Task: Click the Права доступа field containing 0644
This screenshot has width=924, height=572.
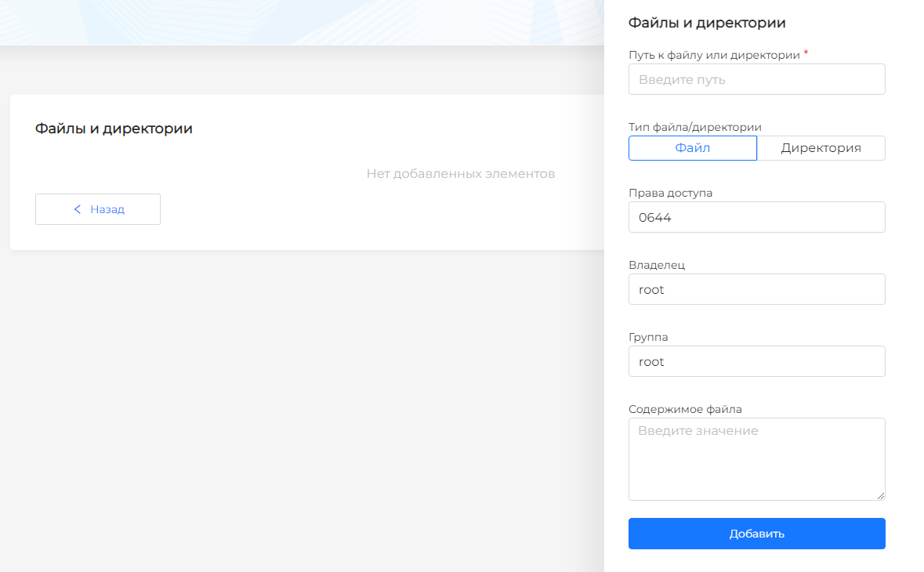Action: pyautogui.click(x=756, y=217)
